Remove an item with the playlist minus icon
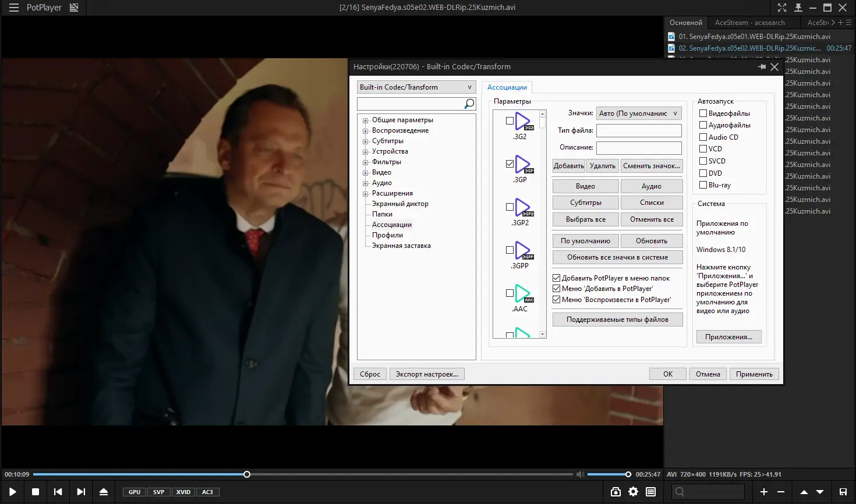This screenshot has height=504, width=856. point(781,492)
